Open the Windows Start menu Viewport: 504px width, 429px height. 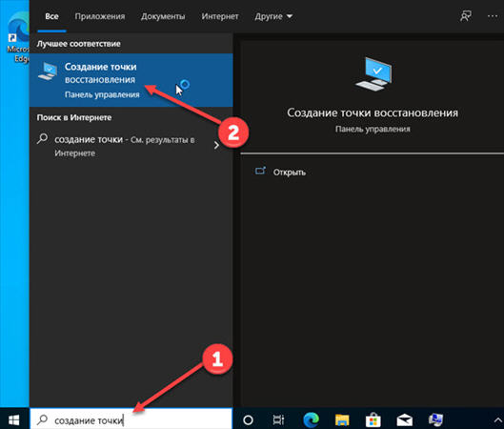[14, 419]
